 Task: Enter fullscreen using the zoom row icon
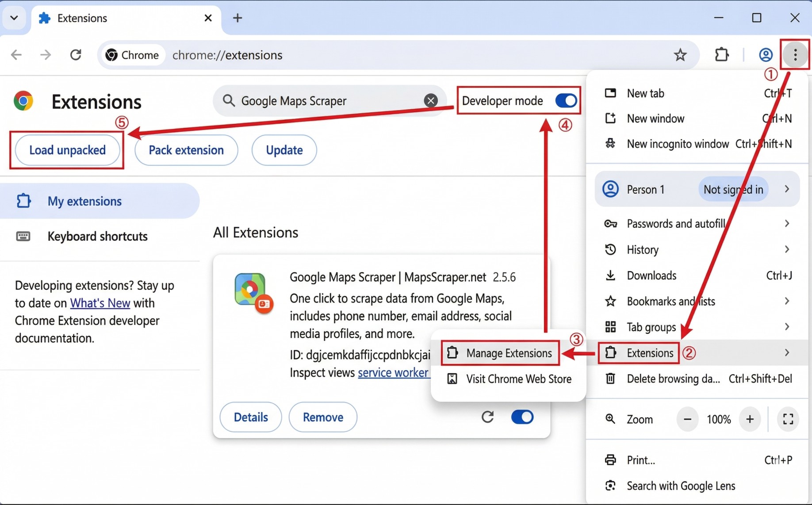coord(788,419)
